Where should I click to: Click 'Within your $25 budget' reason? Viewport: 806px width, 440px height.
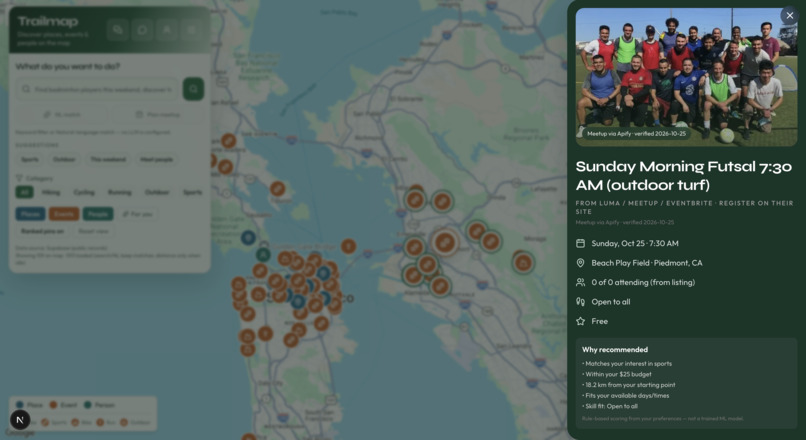(617, 374)
